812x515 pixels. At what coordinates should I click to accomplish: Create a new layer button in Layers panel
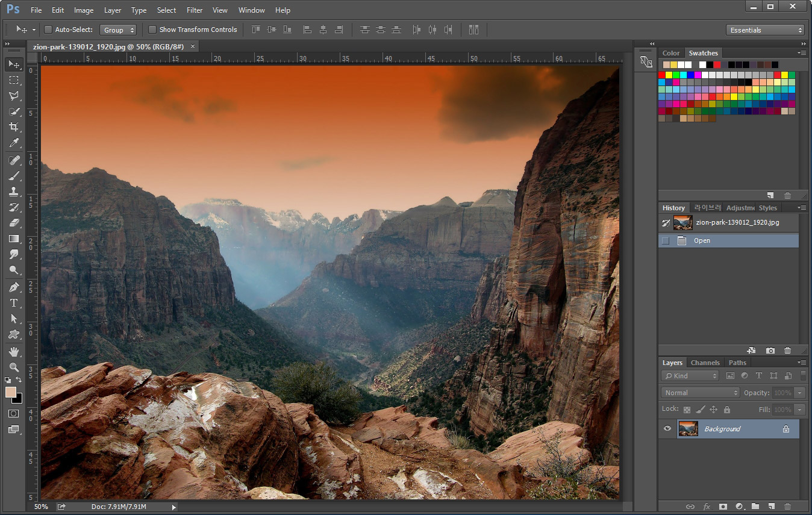click(771, 507)
